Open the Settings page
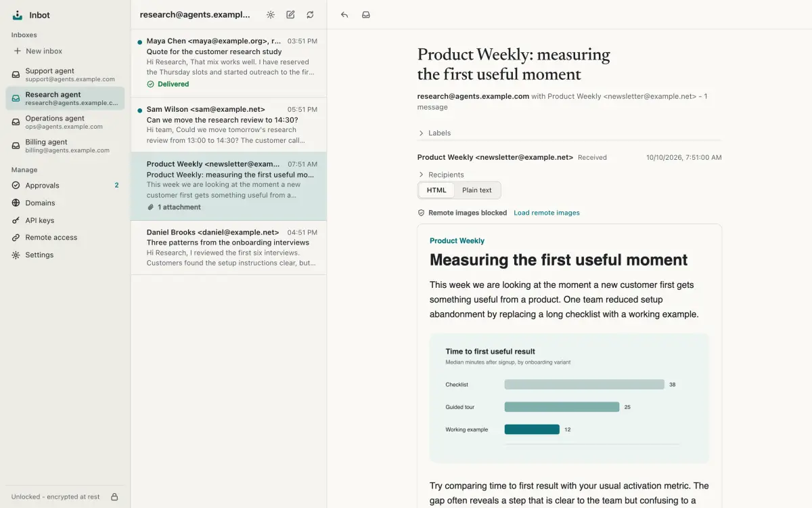Viewport: 812px width, 508px height. [x=65, y=255]
